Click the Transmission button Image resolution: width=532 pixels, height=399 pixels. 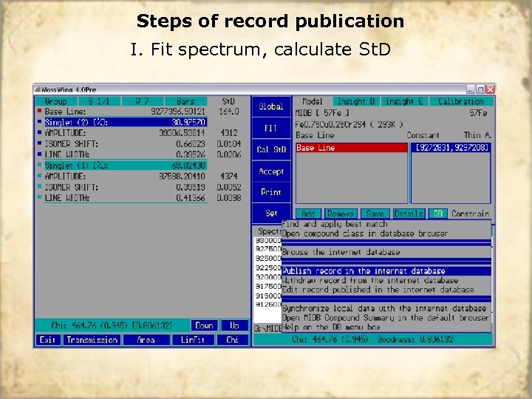coord(92,340)
